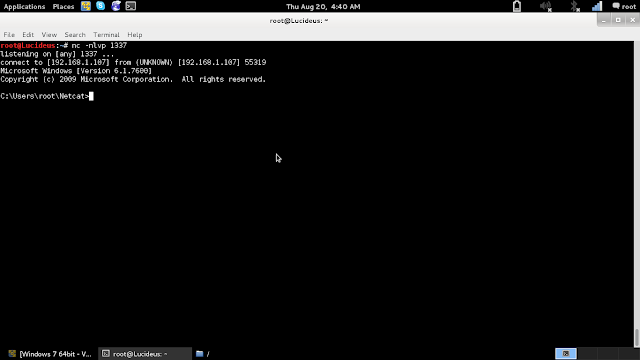This screenshot has width=640, height=360.
Task: Minimize the terminal window
Action: [604, 20]
